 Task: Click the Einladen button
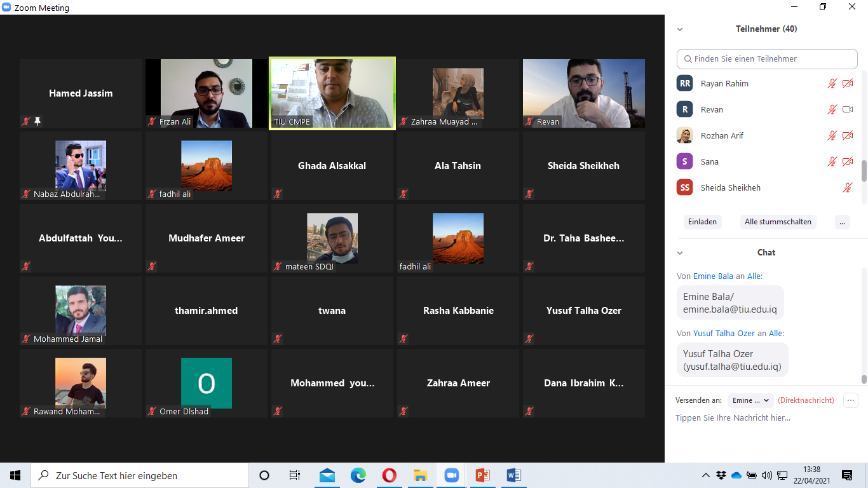(x=702, y=222)
